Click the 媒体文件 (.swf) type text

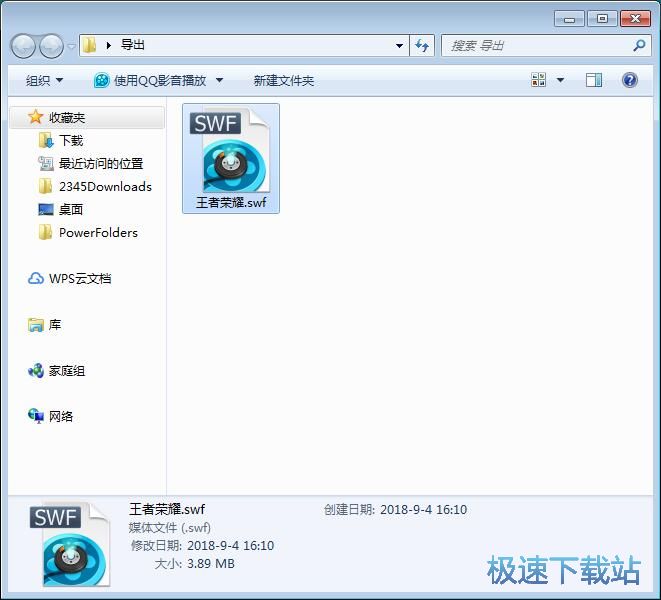(x=169, y=527)
